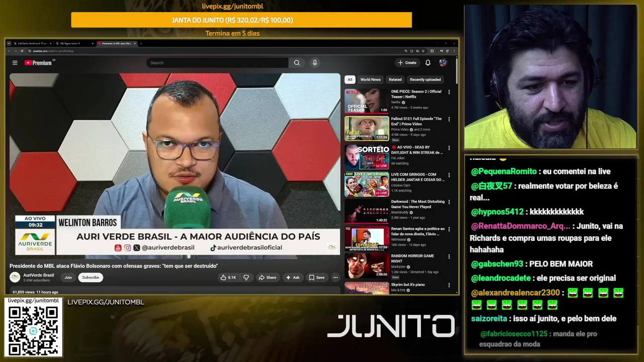The image size is (644, 362).
Task: Click the main video player
Action: pyautogui.click(x=175, y=166)
